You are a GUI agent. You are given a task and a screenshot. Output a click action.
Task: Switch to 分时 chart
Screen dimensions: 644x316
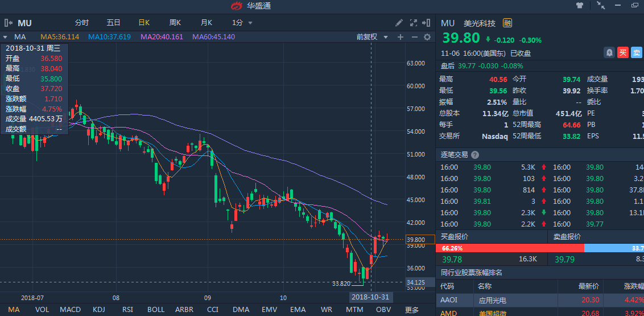(x=81, y=23)
